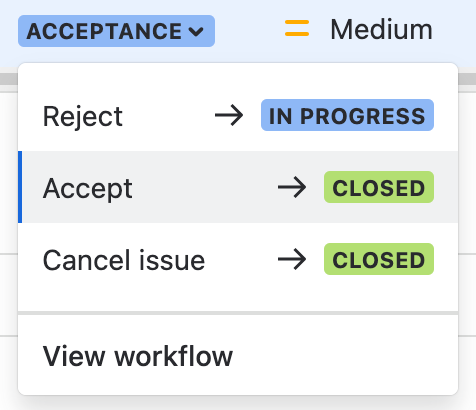Choose the Accept transition

coord(238,187)
